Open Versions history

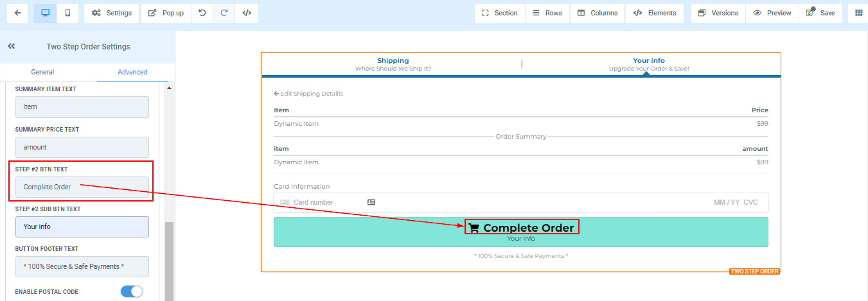tap(718, 13)
